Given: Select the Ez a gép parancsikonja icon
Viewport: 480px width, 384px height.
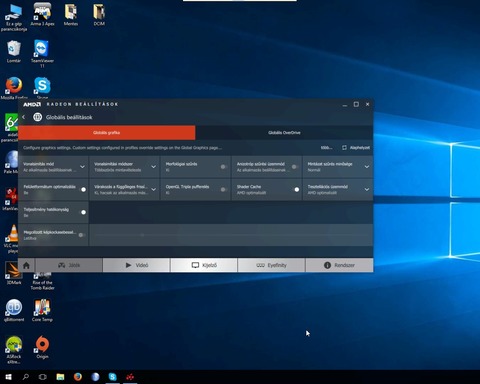Looking at the screenshot, I should [14, 17].
